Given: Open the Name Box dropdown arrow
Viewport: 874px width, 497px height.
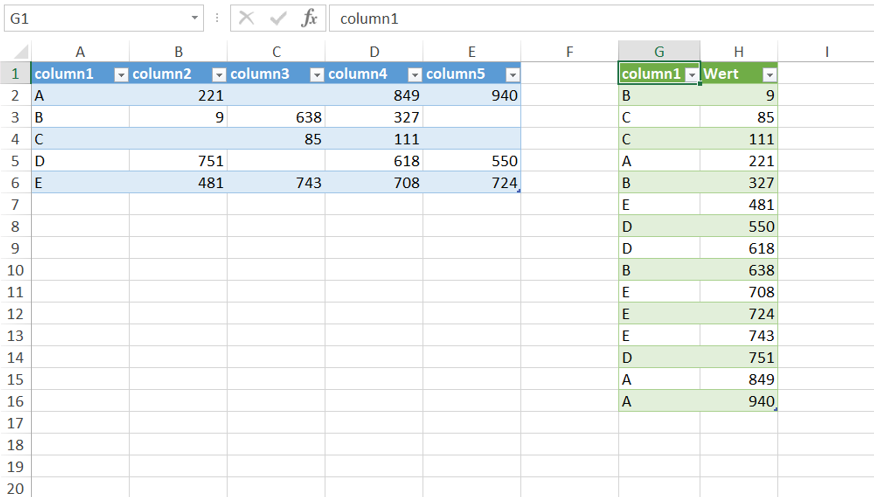Looking at the screenshot, I should pos(194,18).
